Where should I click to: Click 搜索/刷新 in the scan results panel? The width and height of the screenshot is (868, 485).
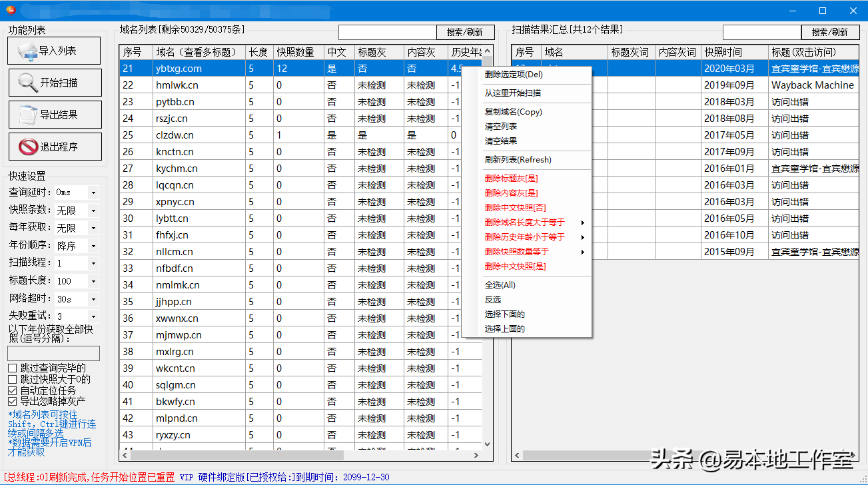829,31
